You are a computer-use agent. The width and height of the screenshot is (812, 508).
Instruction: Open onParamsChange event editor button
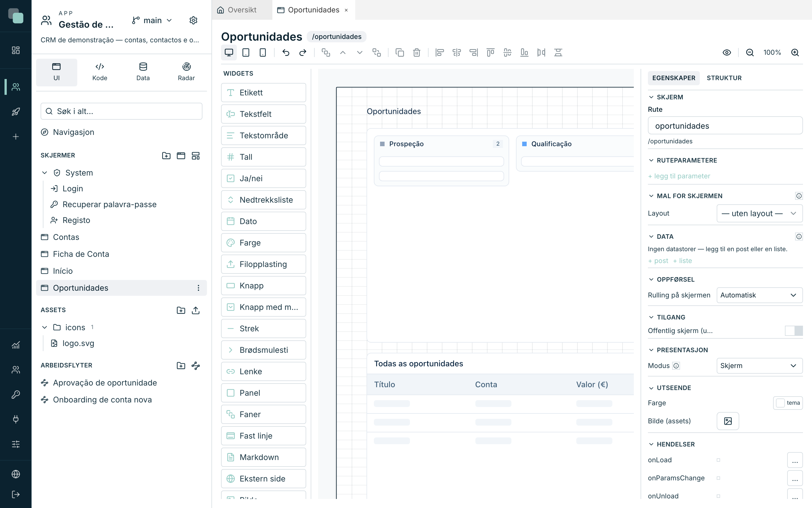795,478
